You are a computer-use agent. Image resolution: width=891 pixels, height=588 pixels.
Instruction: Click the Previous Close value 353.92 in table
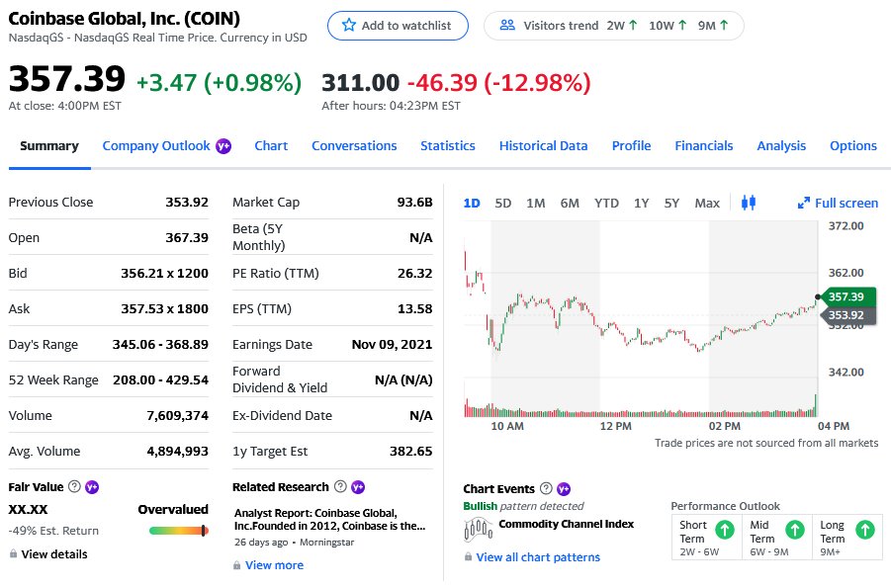(x=187, y=203)
